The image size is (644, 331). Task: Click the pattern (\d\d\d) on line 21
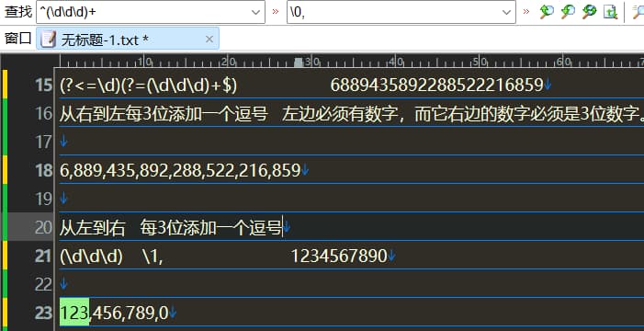91,256
